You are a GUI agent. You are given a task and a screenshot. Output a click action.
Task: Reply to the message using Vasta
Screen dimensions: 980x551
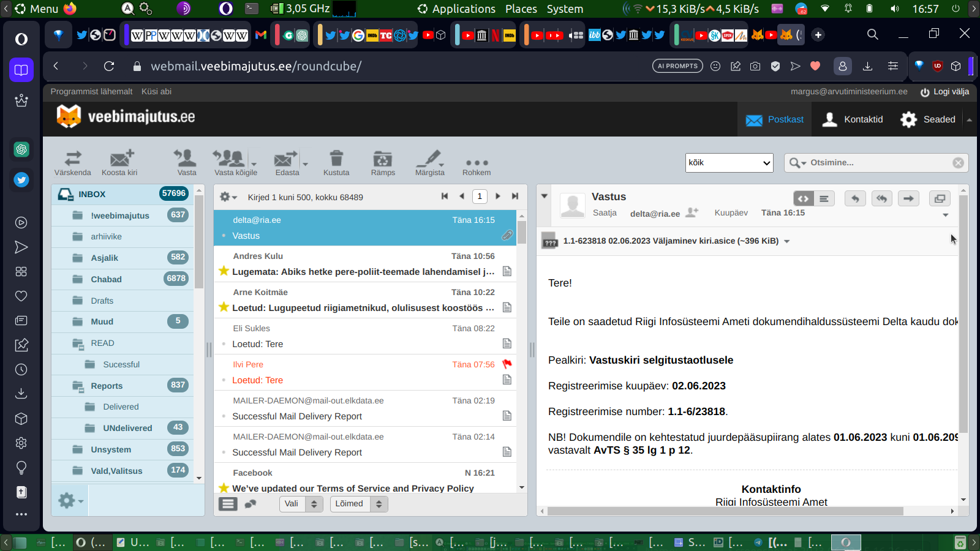click(x=186, y=163)
